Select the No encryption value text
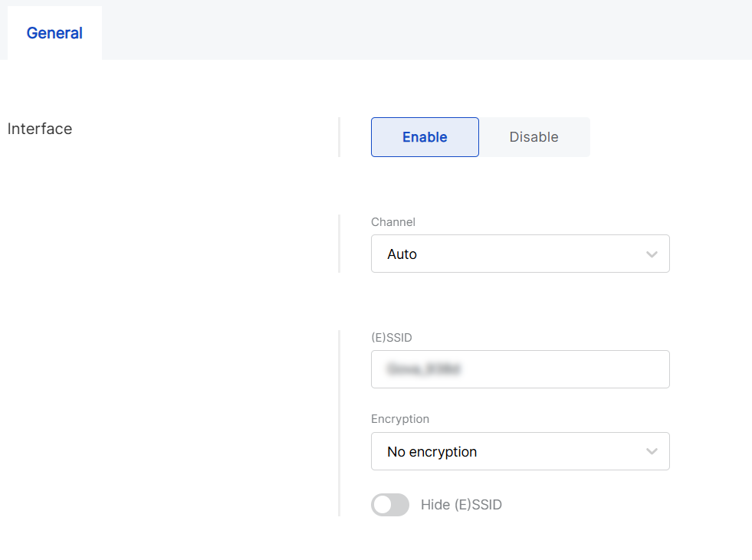 [x=432, y=452]
